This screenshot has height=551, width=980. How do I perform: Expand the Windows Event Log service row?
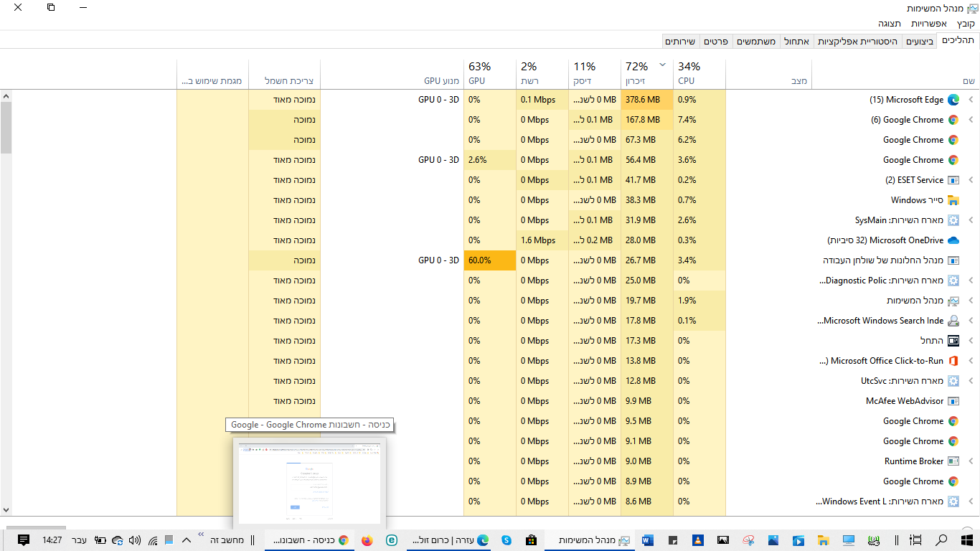point(971,501)
